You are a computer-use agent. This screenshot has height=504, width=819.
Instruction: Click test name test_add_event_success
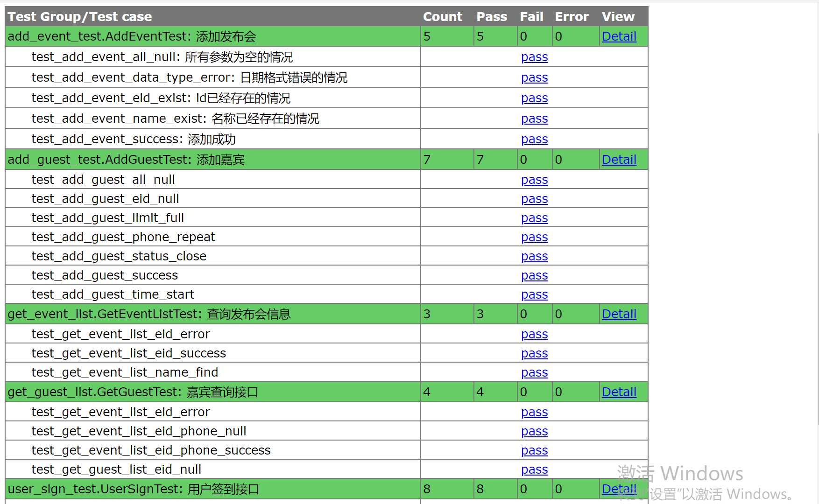pos(134,139)
